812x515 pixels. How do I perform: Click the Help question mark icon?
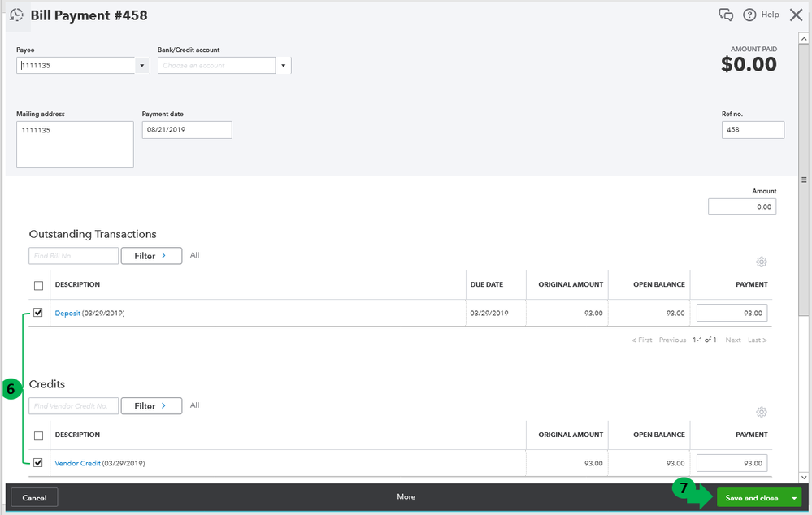pos(749,15)
